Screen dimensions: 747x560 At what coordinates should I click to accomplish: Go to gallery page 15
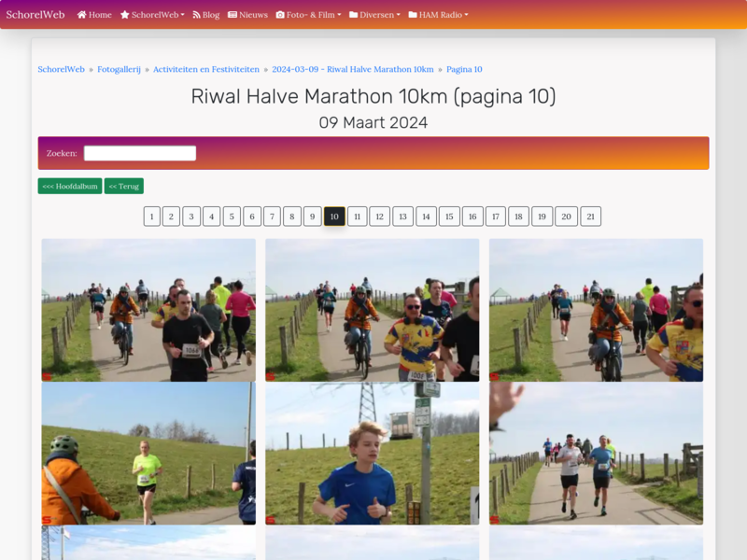[x=449, y=217]
